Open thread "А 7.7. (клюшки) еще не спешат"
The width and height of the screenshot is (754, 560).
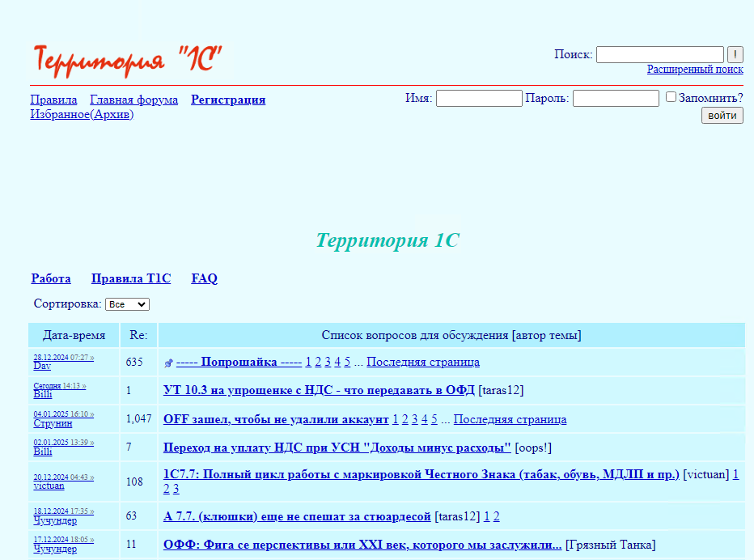point(297,516)
